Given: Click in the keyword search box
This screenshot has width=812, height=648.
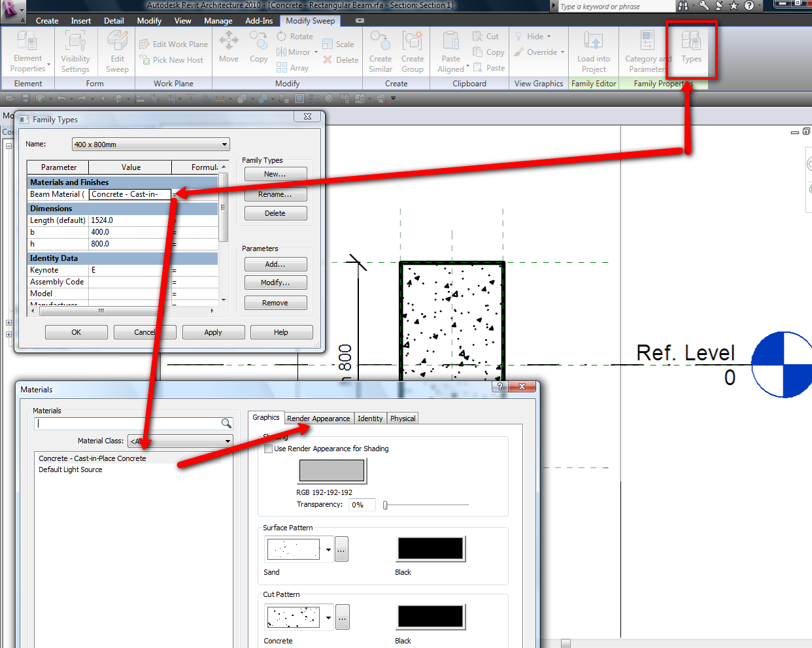Looking at the screenshot, I should click(616, 7).
